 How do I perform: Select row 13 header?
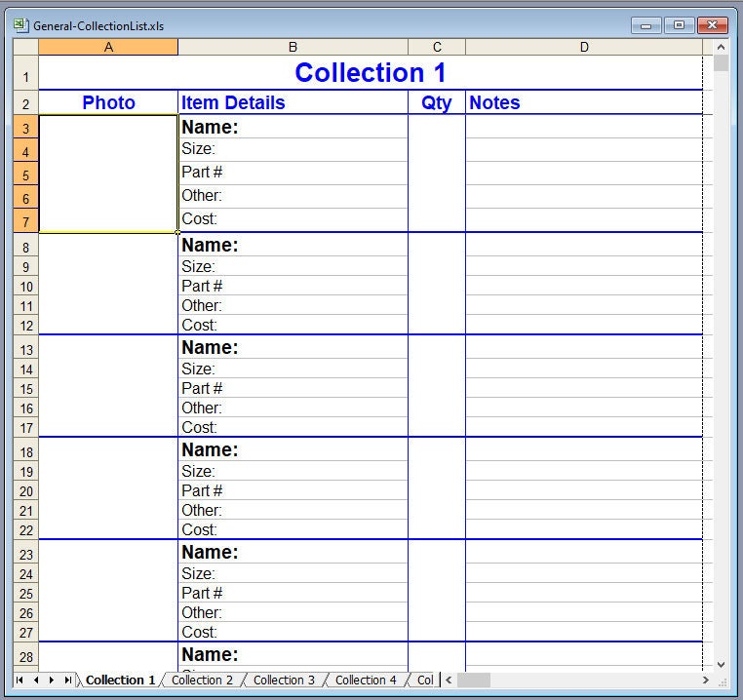tap(25, 347)
